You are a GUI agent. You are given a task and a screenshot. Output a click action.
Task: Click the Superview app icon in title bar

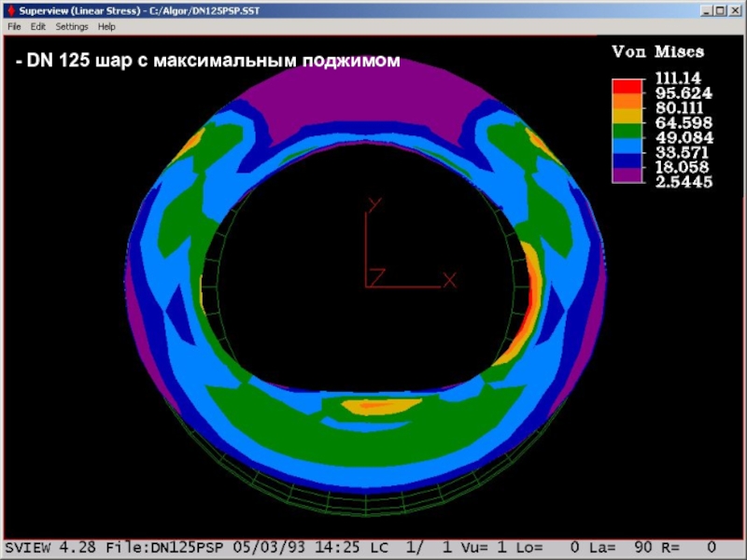click(11, 10)
